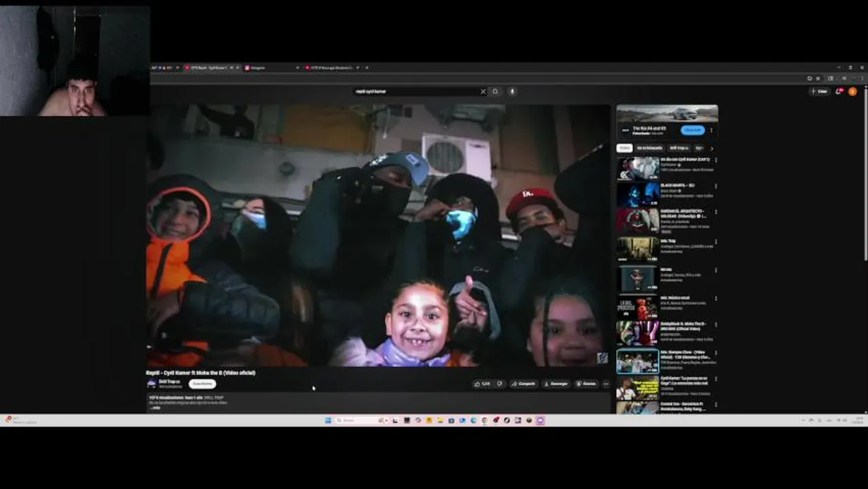Screen dimensions: 868x489
Task: Open options for 'Cyril Kamer: La pureza' video
Action: coord(716,379)
